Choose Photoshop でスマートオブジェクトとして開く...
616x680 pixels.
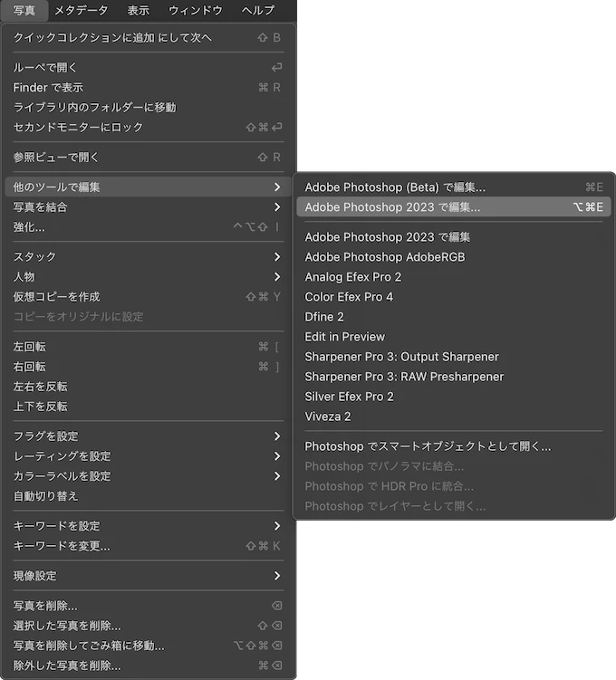[454, 446]
